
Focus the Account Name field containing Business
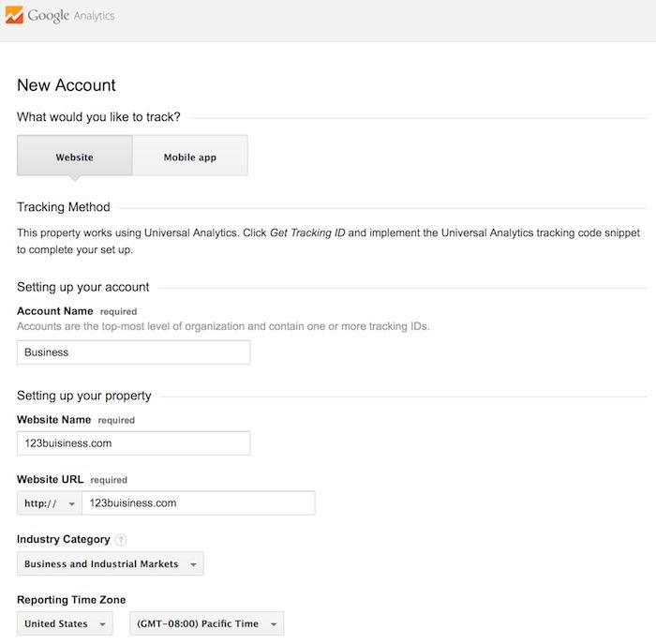pos(134,352)
